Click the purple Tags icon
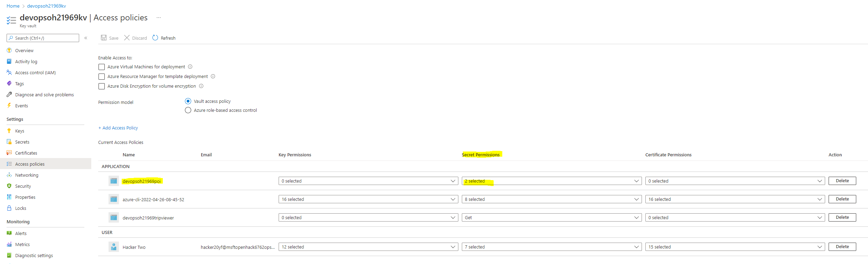Image resolution: width=868 pixels, height=264 pixels. [x=9, y=84]
